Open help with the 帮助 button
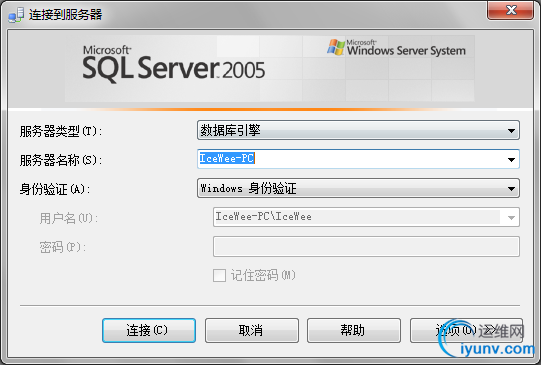This screenshot has height=365, width=541. tap(354, 330)
